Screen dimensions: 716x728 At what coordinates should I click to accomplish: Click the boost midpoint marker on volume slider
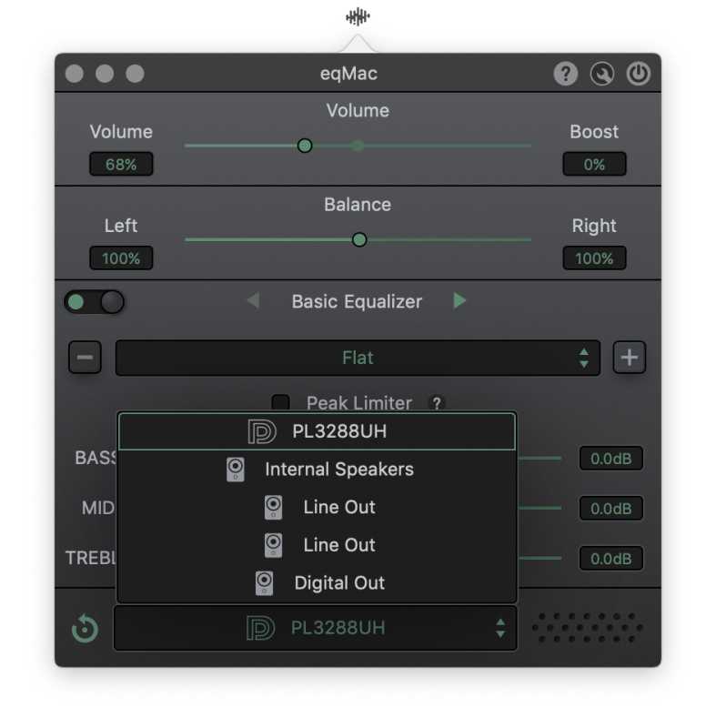click(x=358, y=146)
